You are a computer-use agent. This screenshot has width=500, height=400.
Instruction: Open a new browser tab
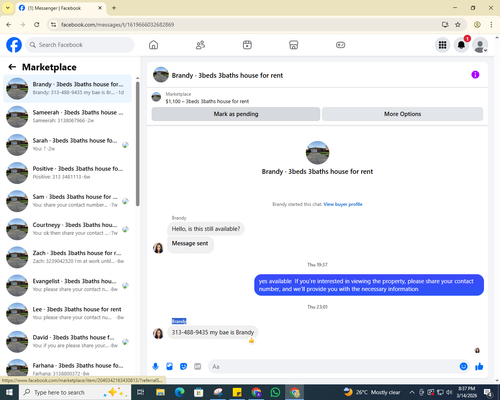[114, 8]
